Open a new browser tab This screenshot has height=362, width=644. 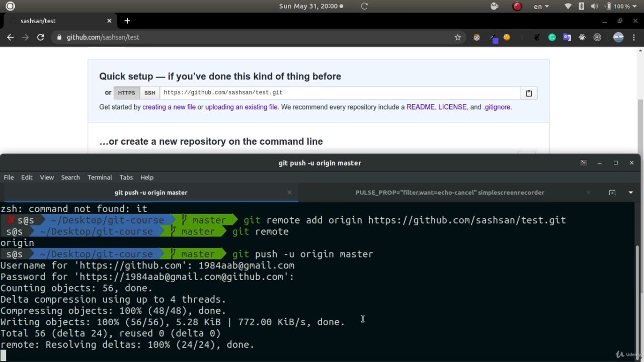tap(127, 21)
